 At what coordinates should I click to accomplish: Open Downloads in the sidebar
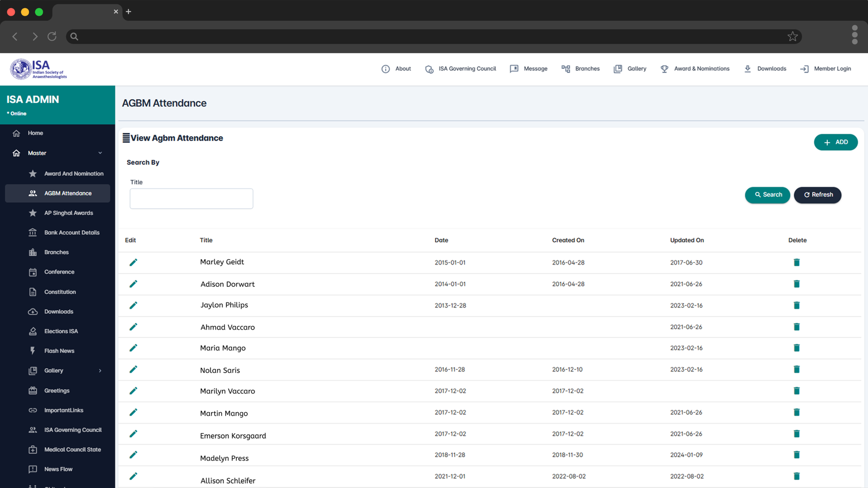coord(58,311)
